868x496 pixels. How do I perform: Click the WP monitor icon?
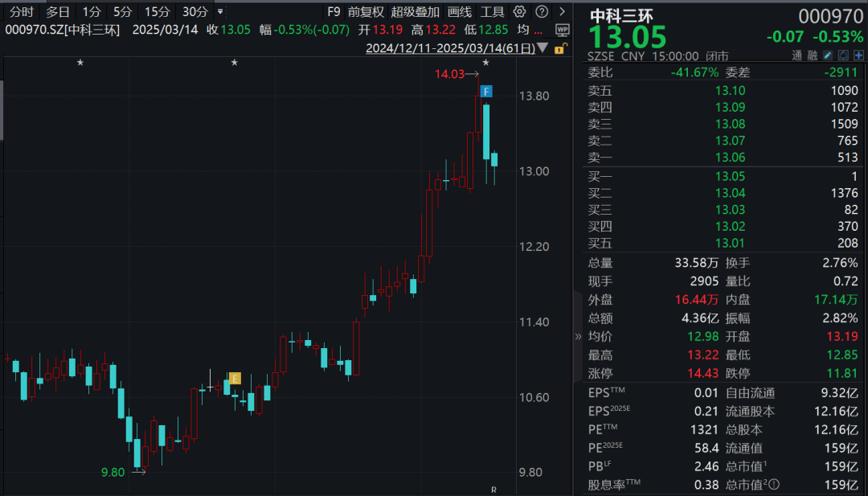pos(562,30)
